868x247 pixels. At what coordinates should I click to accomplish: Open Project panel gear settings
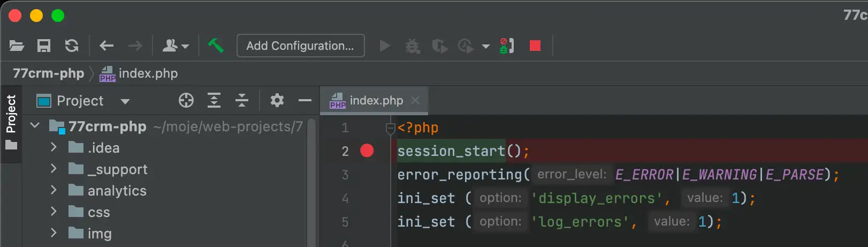(277, 100)
